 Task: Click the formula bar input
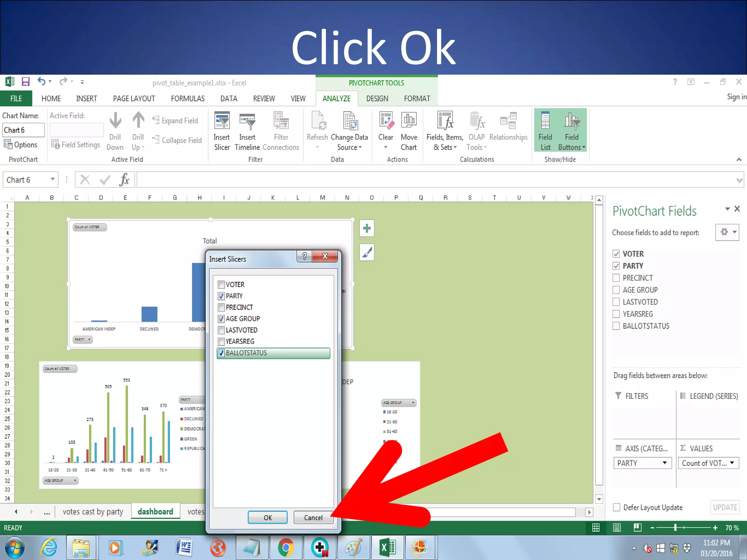pos(436,180)
